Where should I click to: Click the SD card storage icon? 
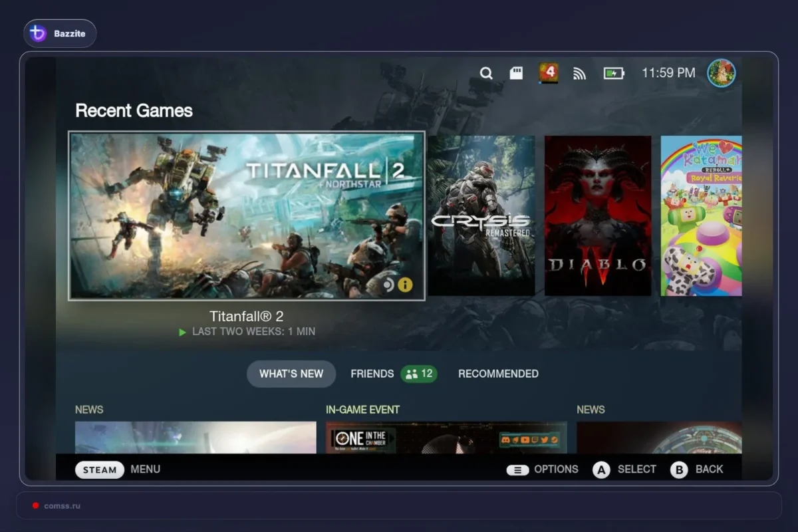[x=516, y=73]
